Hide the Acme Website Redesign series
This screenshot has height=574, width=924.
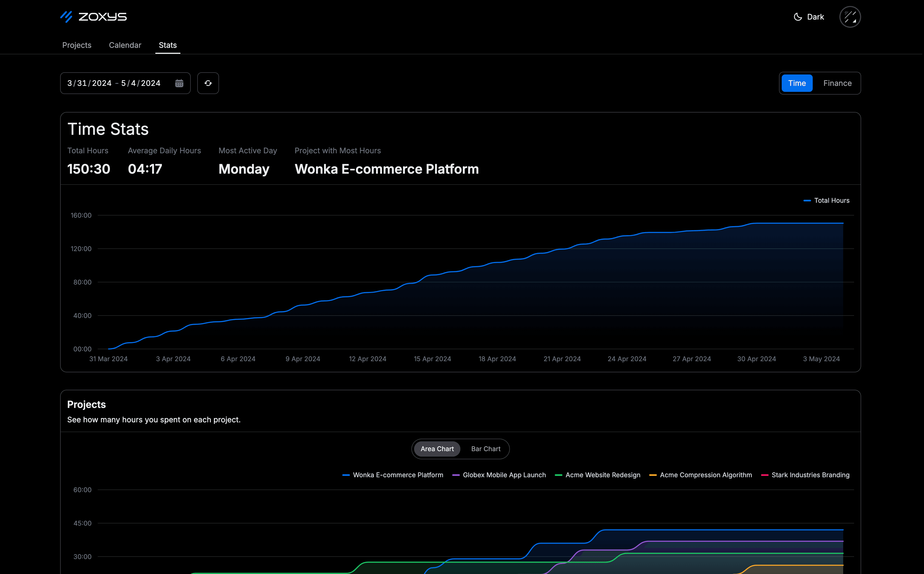click(x=597, y=475)
